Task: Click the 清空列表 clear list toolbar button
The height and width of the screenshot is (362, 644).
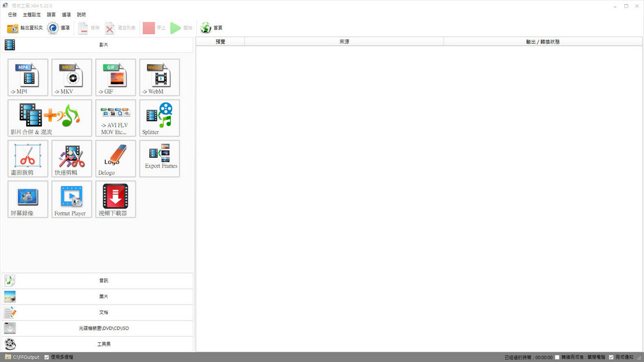Action: 120,28
